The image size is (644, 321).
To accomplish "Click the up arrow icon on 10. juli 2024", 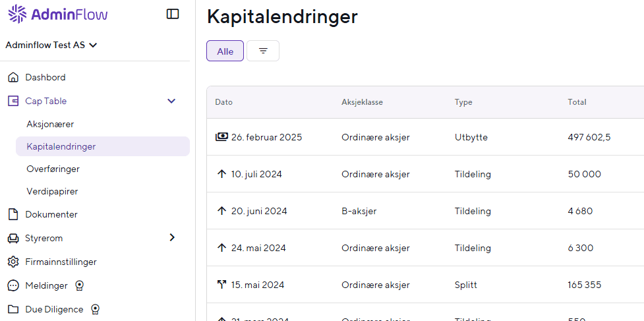I will 221,174.
